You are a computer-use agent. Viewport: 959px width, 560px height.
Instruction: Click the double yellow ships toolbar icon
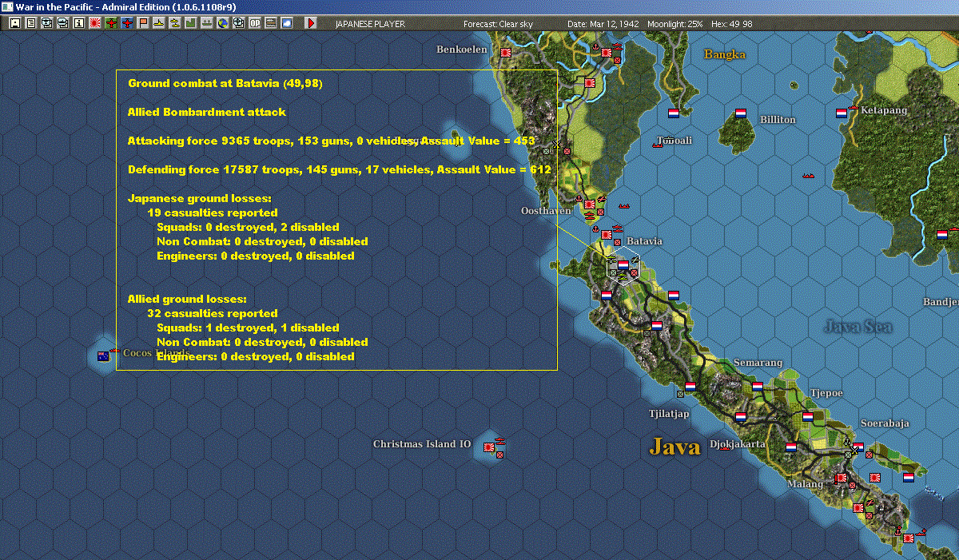pyautogui.click(x=174, y=23)
